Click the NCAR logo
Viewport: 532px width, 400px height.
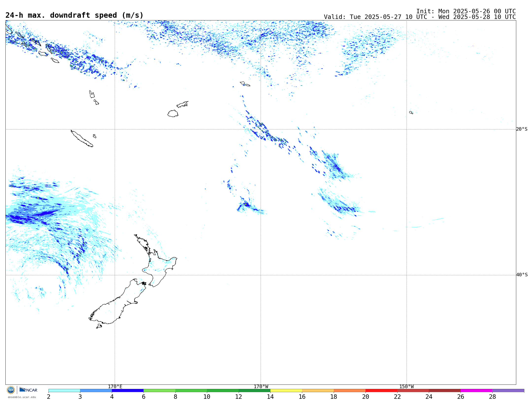pos(28,390)
